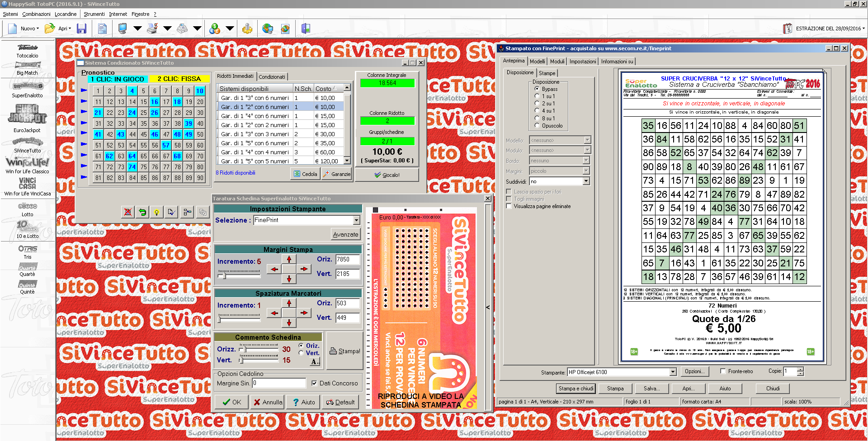Viewport: 868px width, 441px height.
Task: Select the Bypass disposition radio button
Action: [537, 89]
